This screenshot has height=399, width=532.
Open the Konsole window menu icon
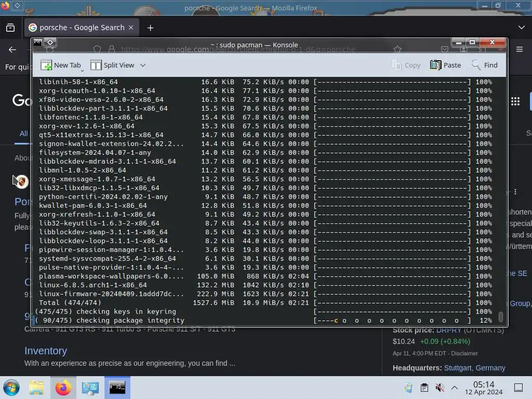37,43
